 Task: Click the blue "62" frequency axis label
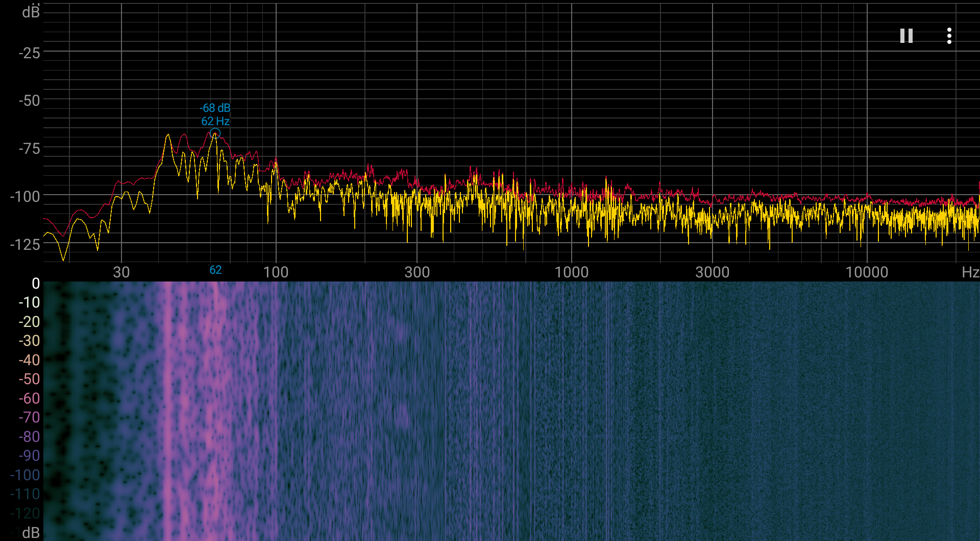click(x=215, y=270)
